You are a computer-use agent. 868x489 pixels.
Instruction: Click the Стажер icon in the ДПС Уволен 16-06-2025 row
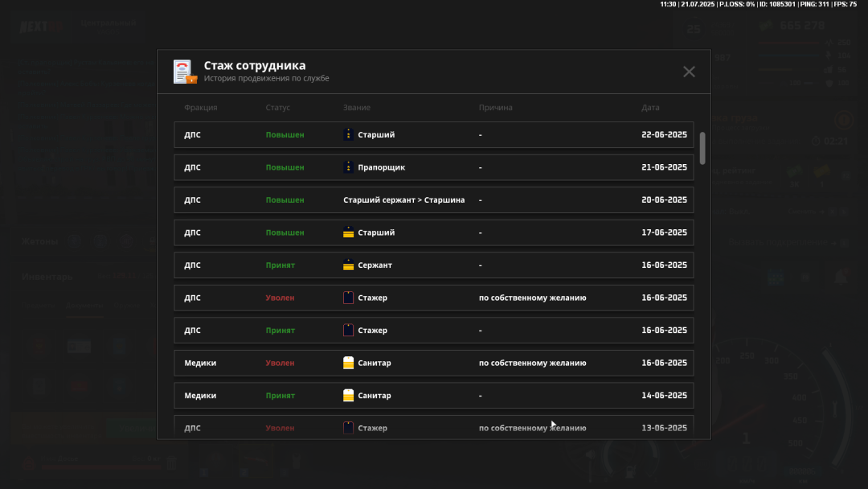pos(348,298)
